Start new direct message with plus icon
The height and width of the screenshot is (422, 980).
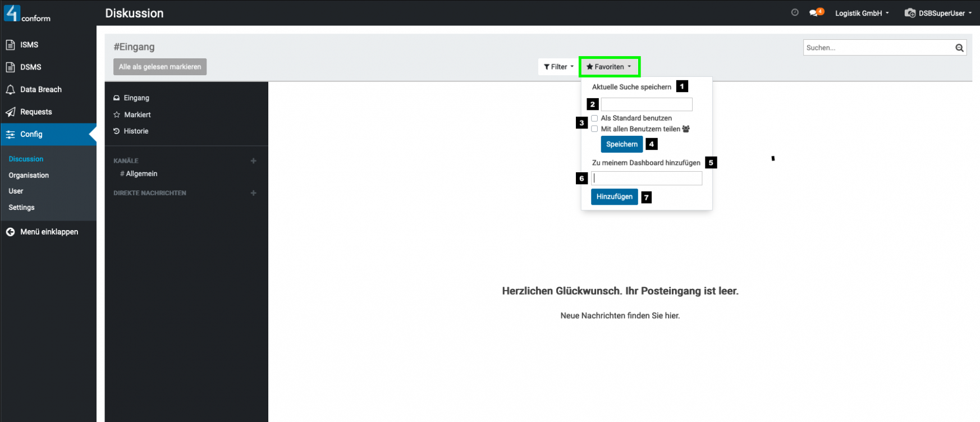(253, 193)
